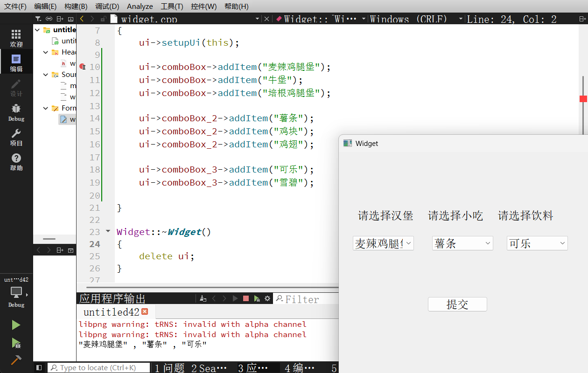This screenshot has height=373, width=588.
Task: Open output pane settings gear
Action: coord(267,298)
